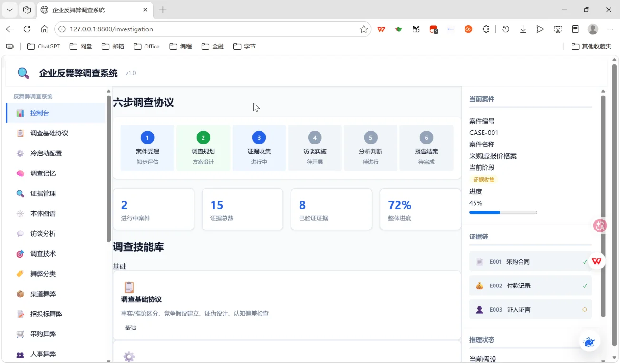This screenshot has height=364, width=620.
Task: Open the Office bookmarks folder
Action: (146, 47)
